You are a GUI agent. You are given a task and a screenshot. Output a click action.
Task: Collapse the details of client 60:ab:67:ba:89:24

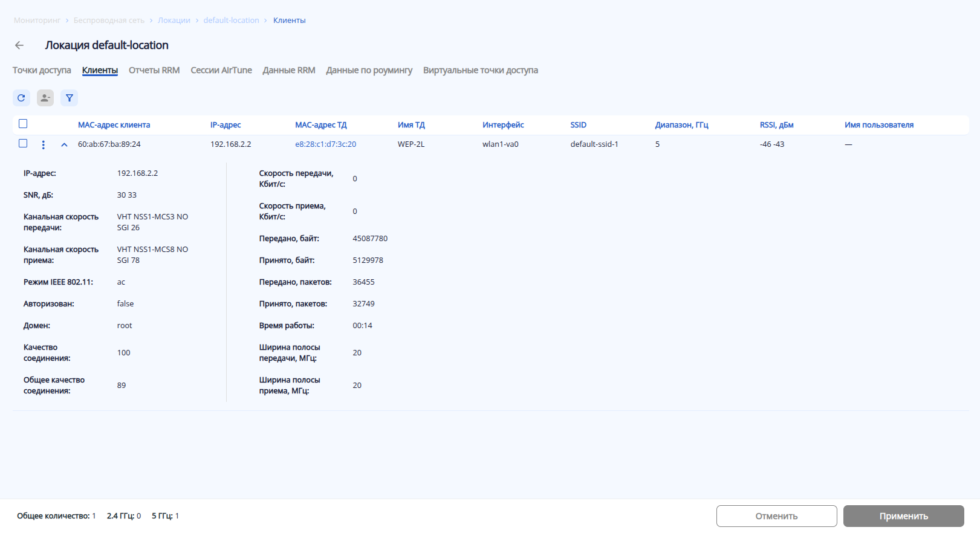click(x=64, y=144)
